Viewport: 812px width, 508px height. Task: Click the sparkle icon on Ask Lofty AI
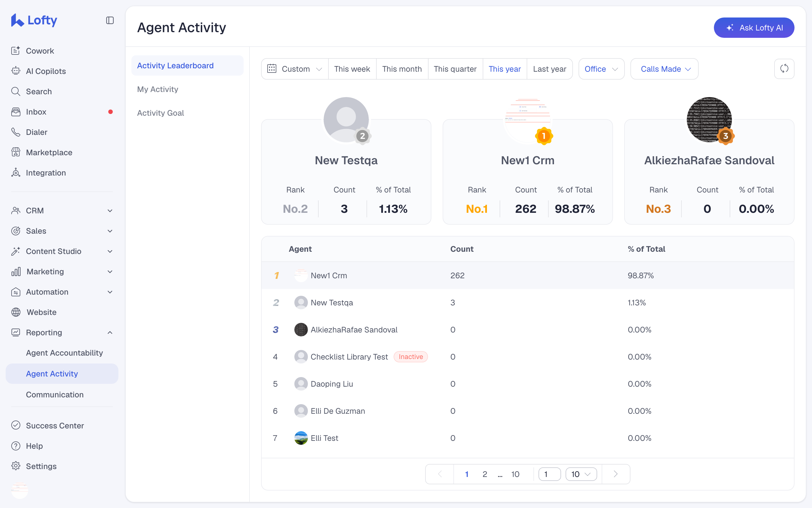tap(730, 28)
